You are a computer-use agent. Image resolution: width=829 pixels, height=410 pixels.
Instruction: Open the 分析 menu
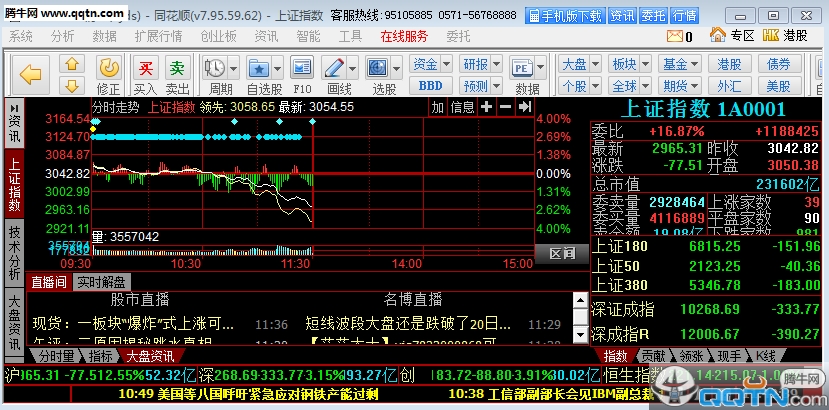click(62, 36)
